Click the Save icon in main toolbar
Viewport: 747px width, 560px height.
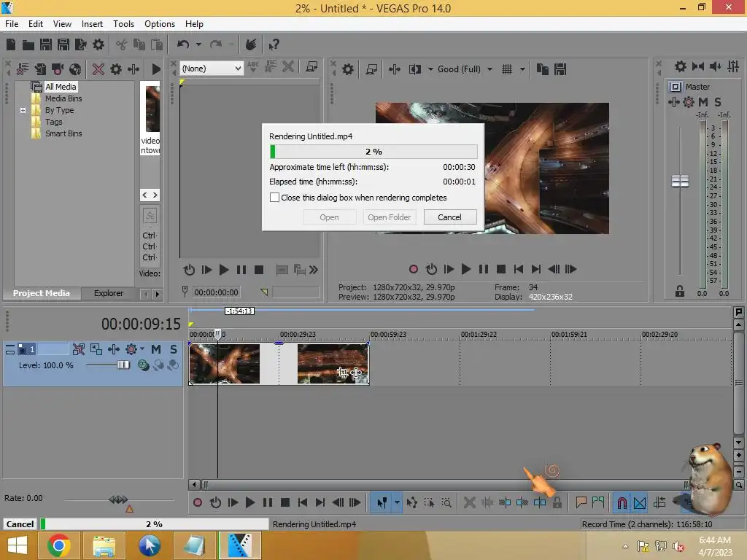pyautogui.click(x=46, y=44)
